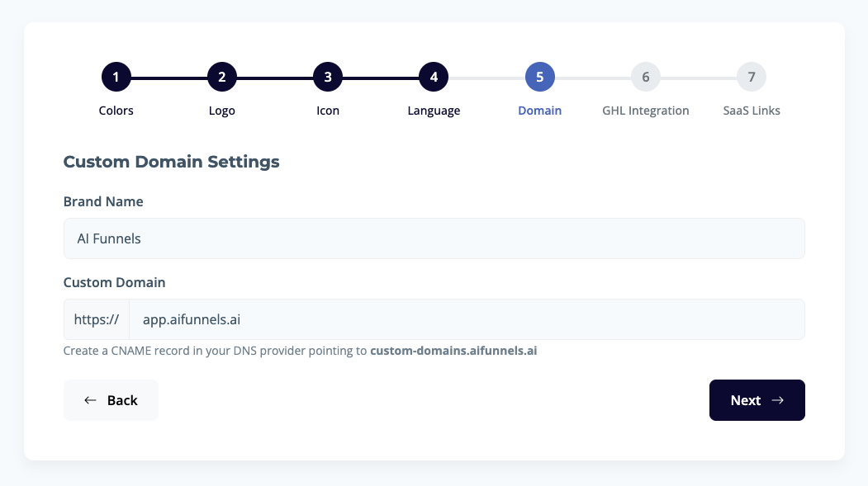Screen dimensions: 868x486
Task: Click the Custom Domain text field
Action: pos(467,319)
